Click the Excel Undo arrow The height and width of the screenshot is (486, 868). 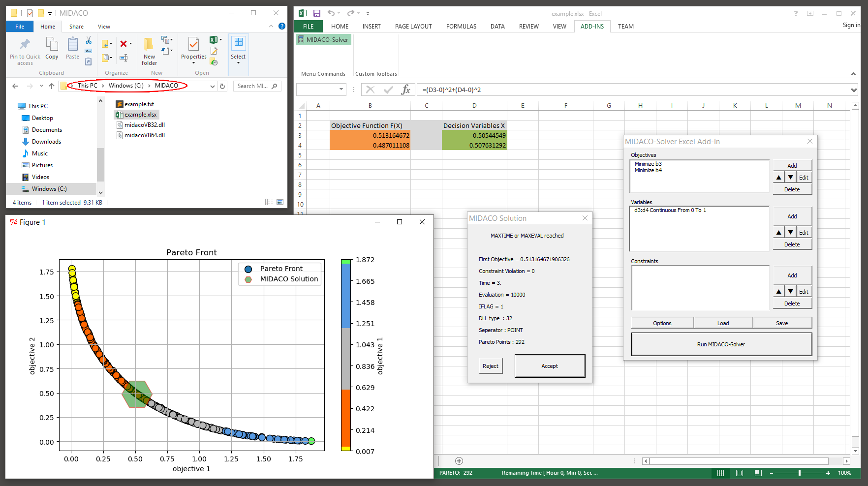pyautogui.click(x=332, y=13)
